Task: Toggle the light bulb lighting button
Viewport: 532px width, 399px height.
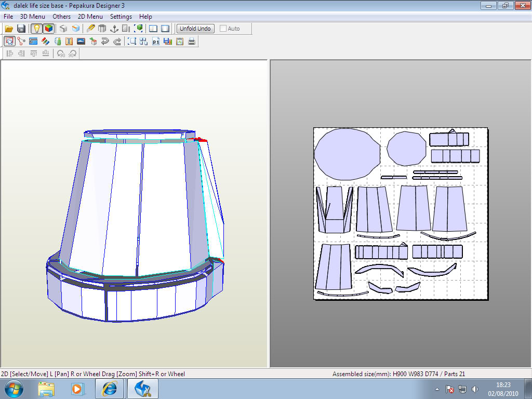Action: coord(36,29)
